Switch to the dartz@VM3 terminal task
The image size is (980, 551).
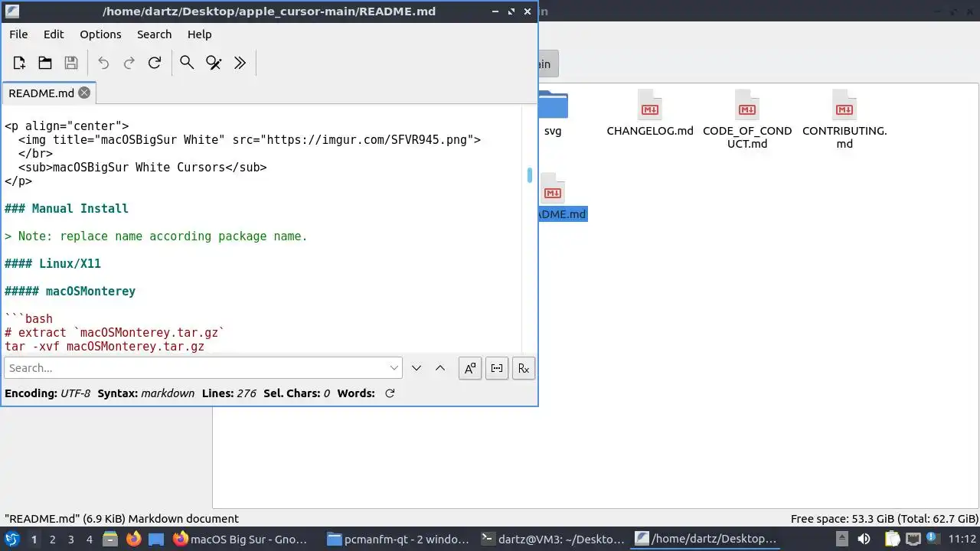pyautogui.click(x=553, y=539)
